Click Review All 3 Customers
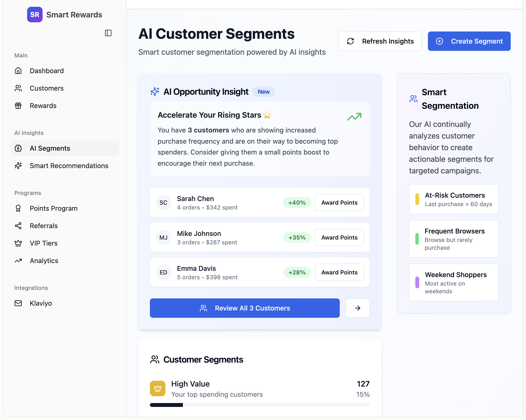This screenshot has height=420, width=526. coord(244,308)
